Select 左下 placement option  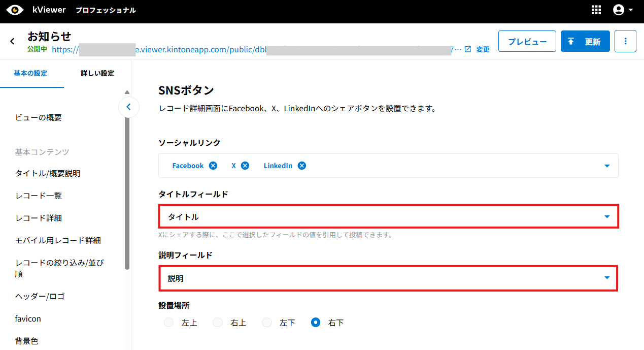pyautogui.click(x=267, y=323)
